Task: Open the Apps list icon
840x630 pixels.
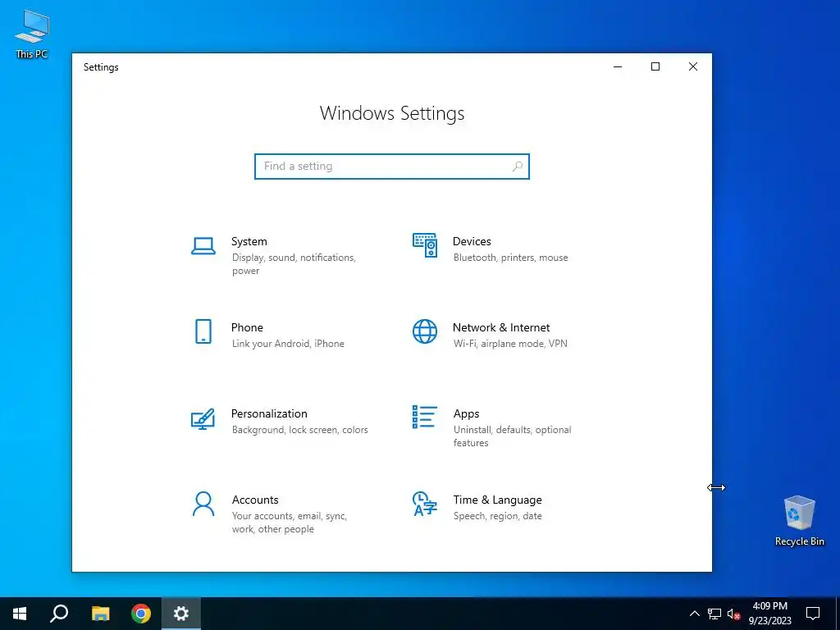Action: click(425, 417)
